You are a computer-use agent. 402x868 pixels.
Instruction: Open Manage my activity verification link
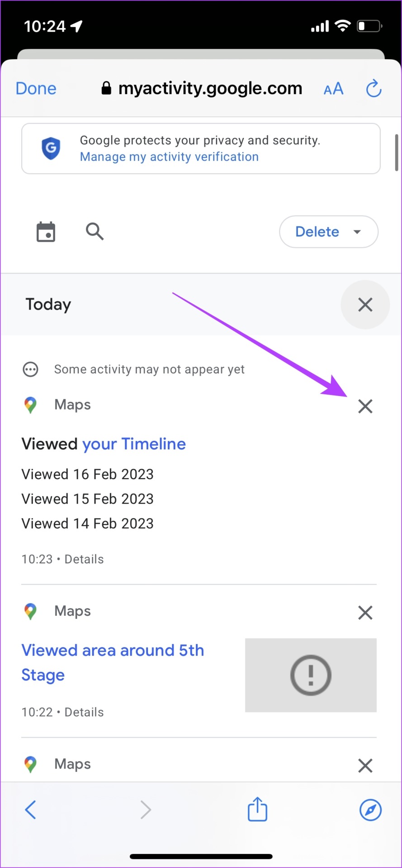169,157
